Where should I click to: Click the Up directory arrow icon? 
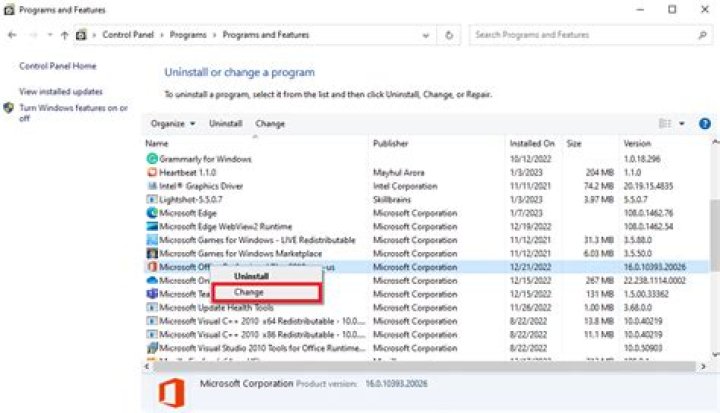[x=64, y=34]
